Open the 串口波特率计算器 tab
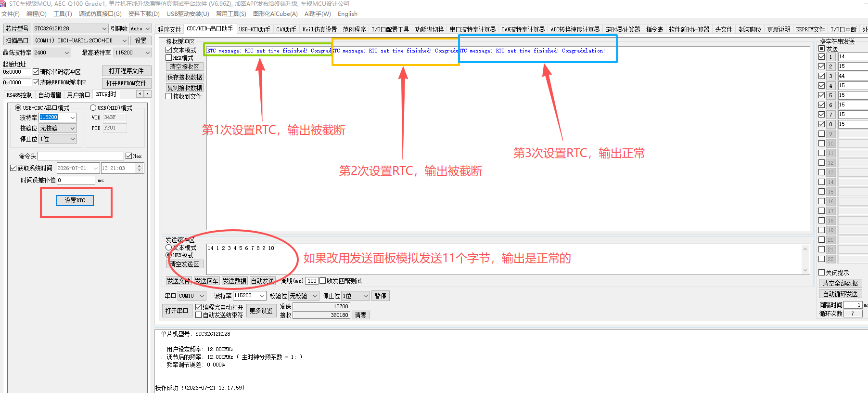This screenshot has height=393, width=868. (x=472, y=29)
